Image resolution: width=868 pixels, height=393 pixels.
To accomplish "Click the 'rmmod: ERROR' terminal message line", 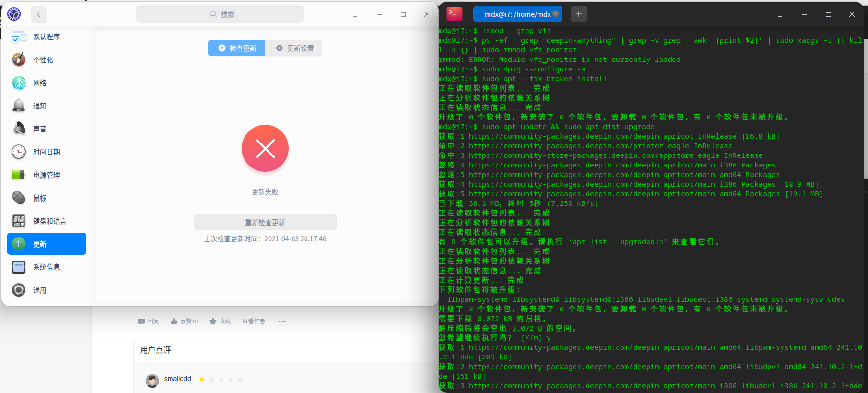I will tap(560, 60).
